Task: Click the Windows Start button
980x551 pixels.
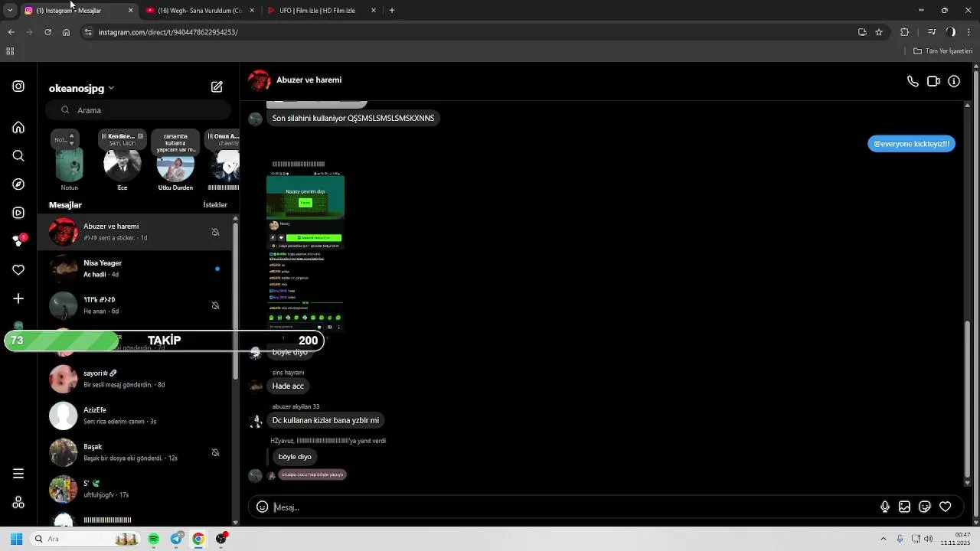Action: [x=16, y=539]
